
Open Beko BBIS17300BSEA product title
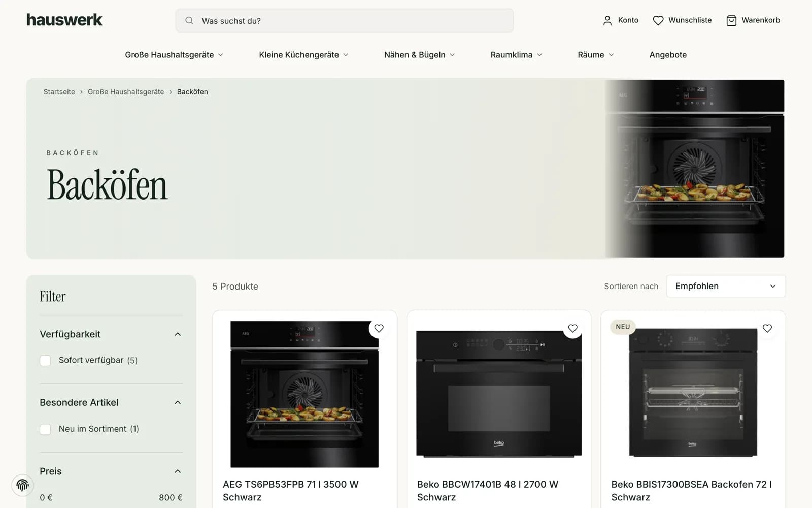pyautogui.click(x=691, y=491)
